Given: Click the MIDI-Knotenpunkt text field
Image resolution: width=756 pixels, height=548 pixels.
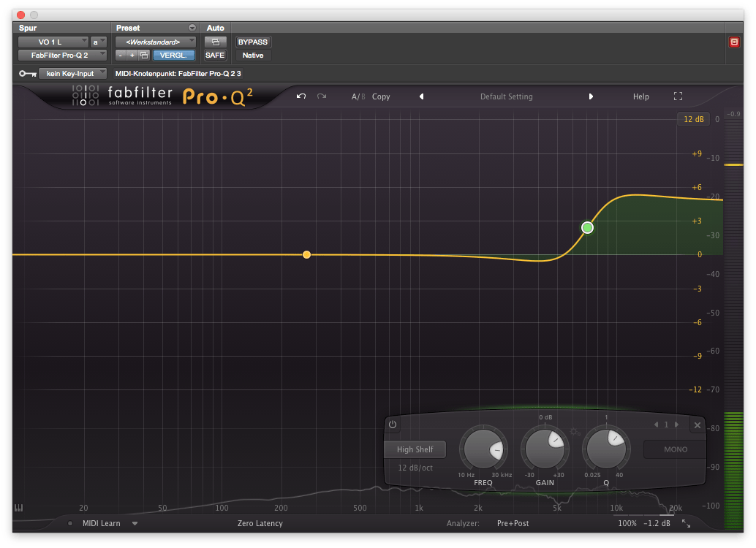Looking at the screenshot, I should click(x=178, y=74).
